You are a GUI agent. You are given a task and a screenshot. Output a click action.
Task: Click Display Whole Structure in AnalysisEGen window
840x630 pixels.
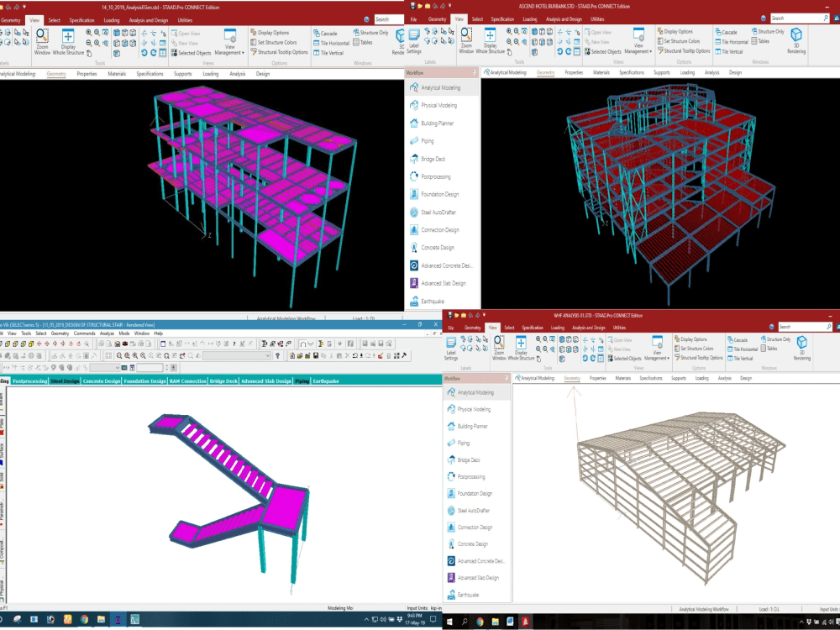pos(68,42)
